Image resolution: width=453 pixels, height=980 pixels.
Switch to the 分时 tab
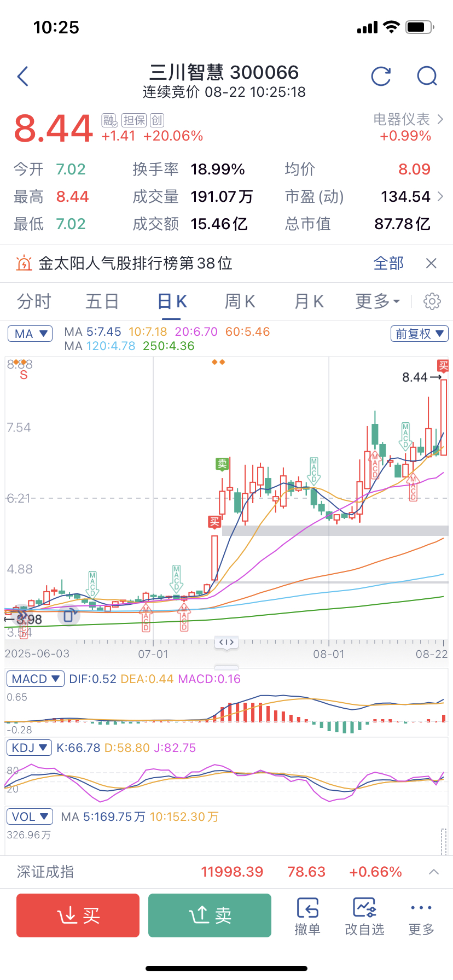(34, 301)
